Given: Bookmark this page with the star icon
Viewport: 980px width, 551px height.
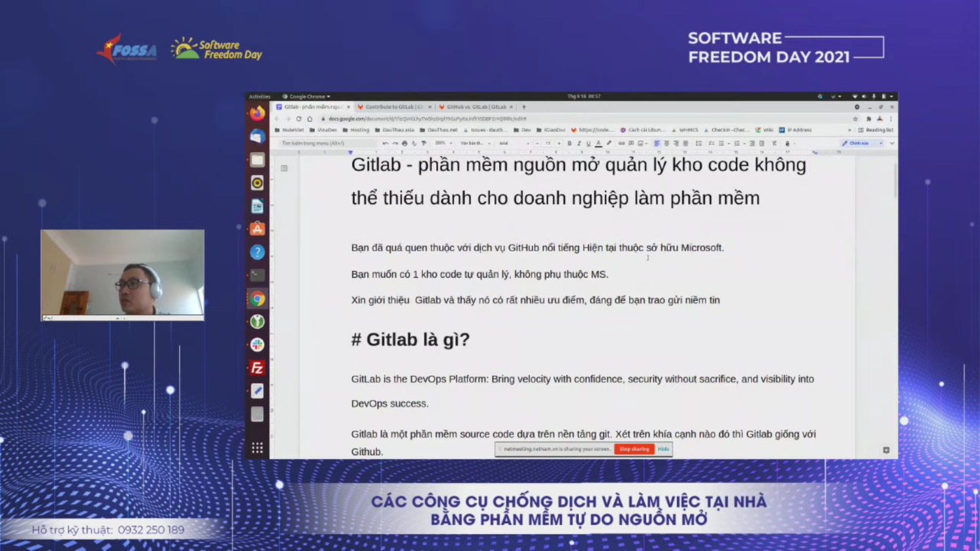Looking at the screenshot, I should coord(855,119).
